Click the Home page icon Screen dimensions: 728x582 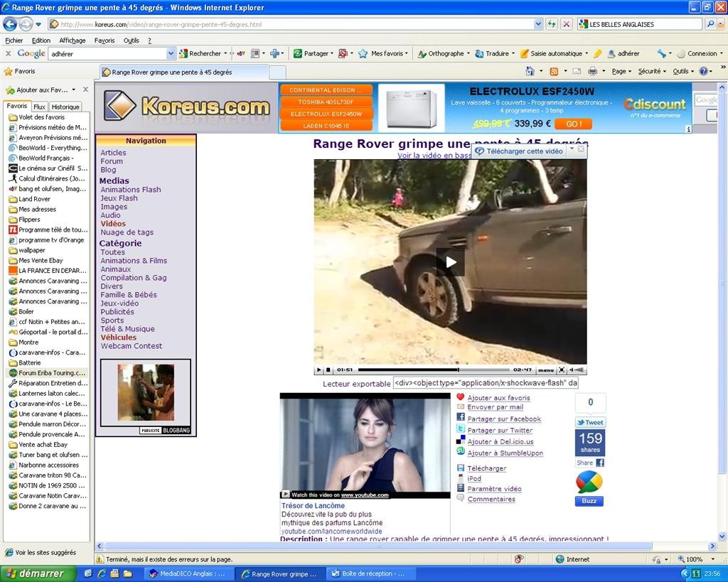[x=530, y=72]
